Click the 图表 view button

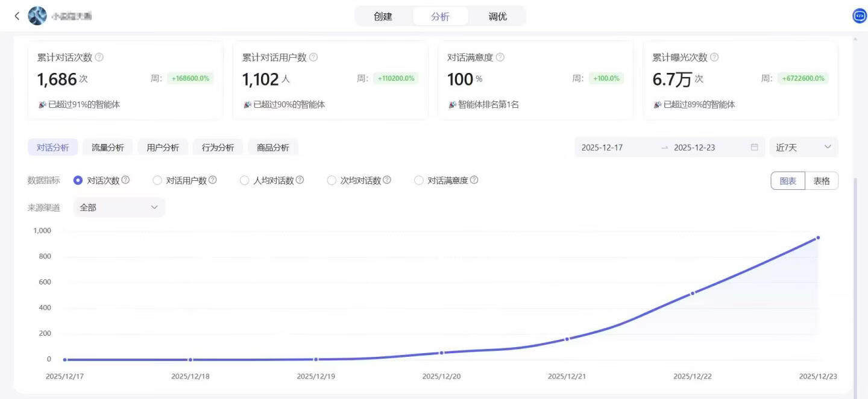787,180
